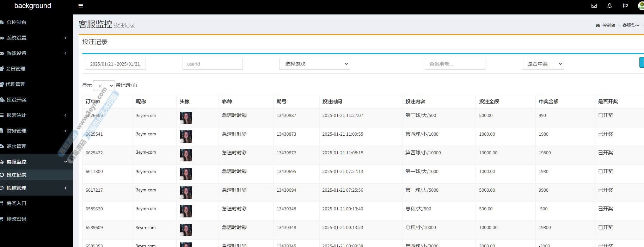Open the 是否中奖 filter dropdown
Viewport: 644px width, 247px height.
pyautogui.click(x=542, y=64)
